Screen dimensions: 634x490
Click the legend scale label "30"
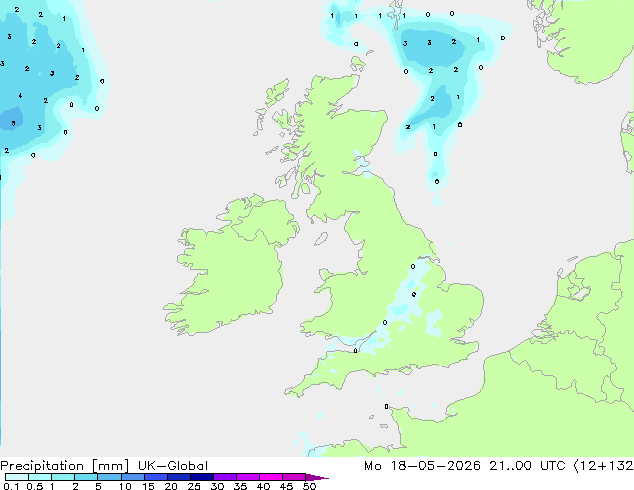click(x=217, y=486)
